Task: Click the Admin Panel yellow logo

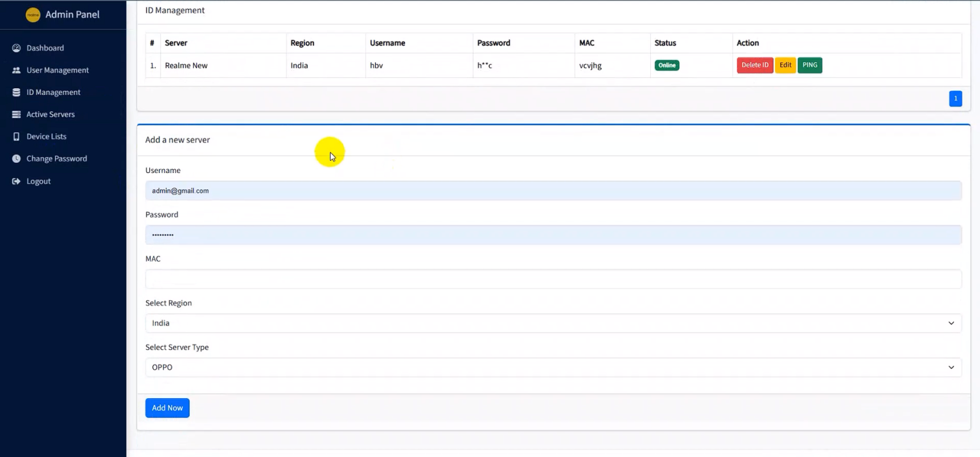Action: [x=33, y=15]
